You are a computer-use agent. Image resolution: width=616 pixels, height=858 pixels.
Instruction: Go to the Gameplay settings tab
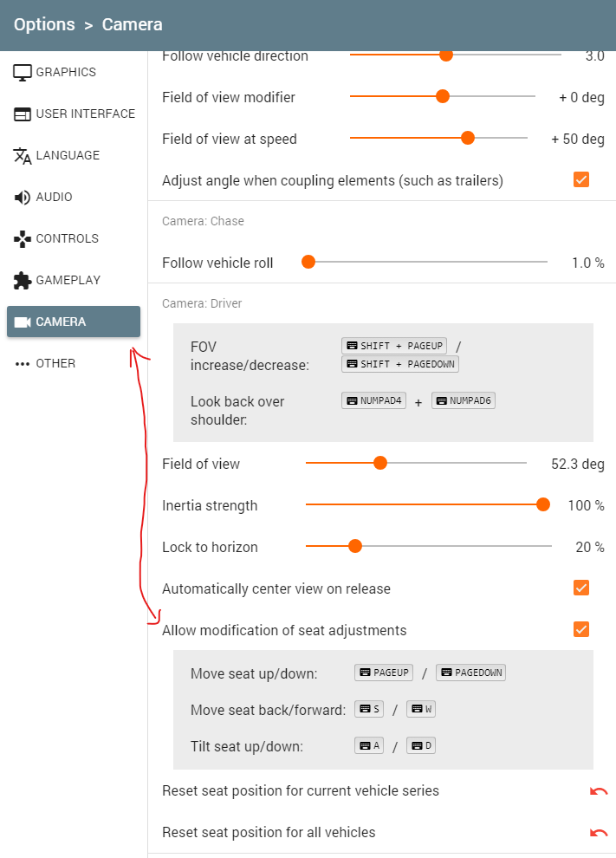[68, 280]
